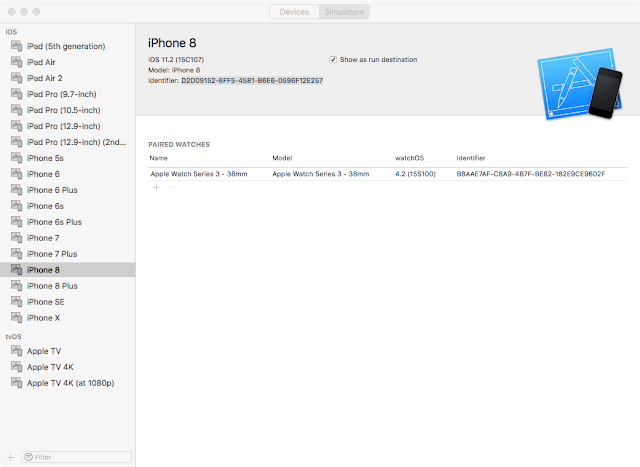This screenshot has width=640, height=467.
Task: Select the iPhone 5s simulator icon
Action: [x=16, y=158]
